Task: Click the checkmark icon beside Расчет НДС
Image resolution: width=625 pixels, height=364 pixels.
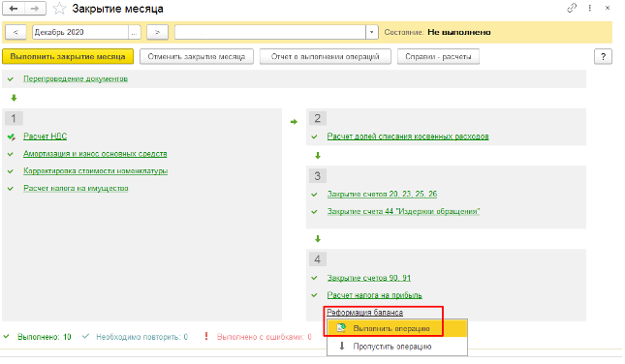Action: [x=12, y=137]
